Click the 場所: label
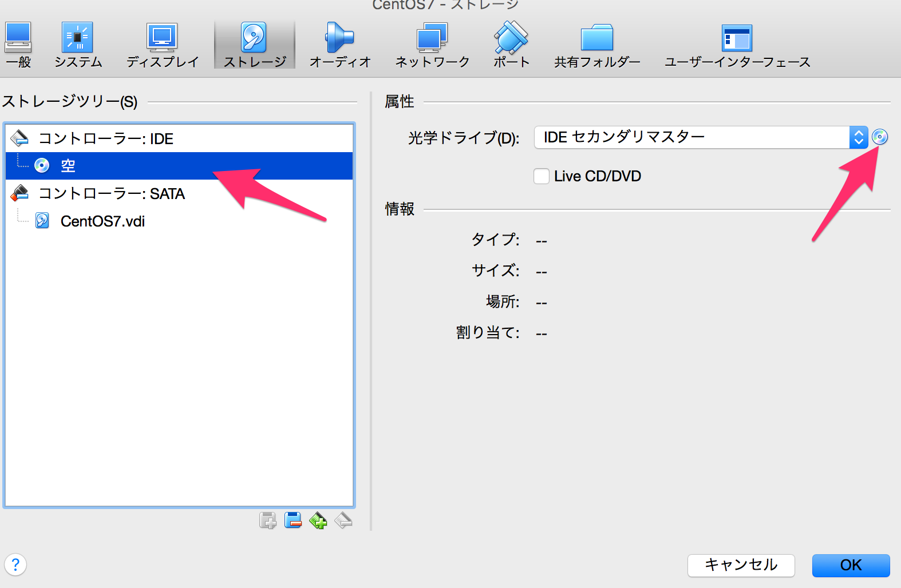 pos(503,301)
